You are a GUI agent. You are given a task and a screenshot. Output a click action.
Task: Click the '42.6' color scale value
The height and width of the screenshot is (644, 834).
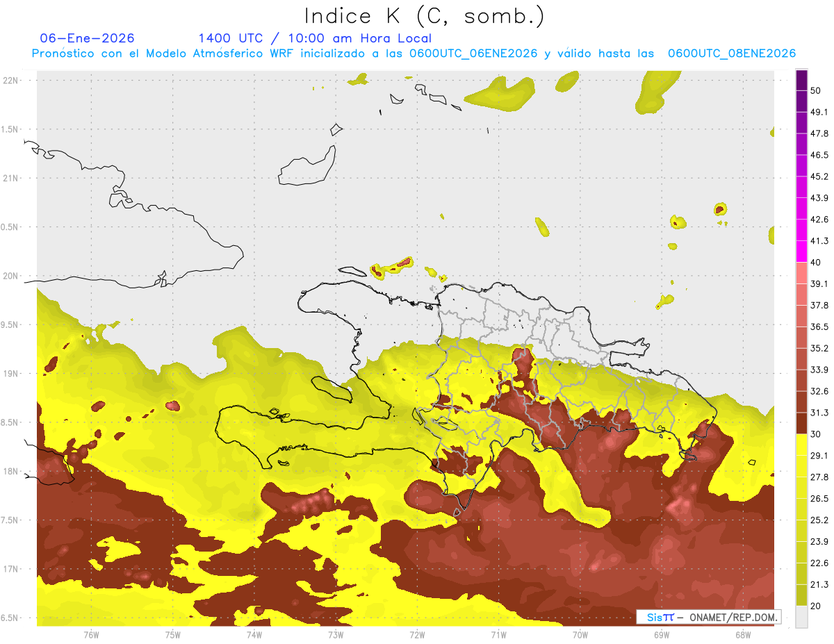click(819, 220)
